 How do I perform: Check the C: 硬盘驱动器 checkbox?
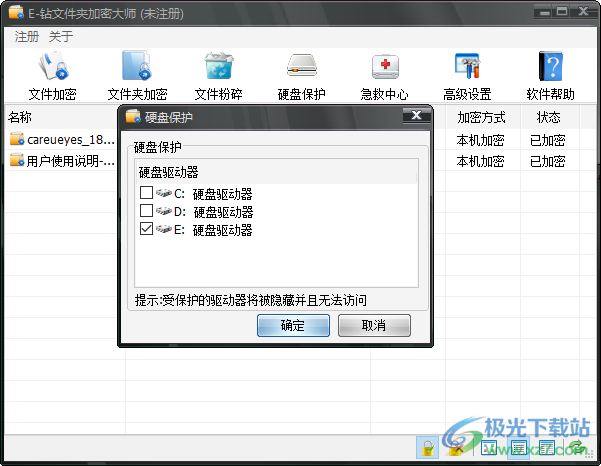[x=146, y=193]
